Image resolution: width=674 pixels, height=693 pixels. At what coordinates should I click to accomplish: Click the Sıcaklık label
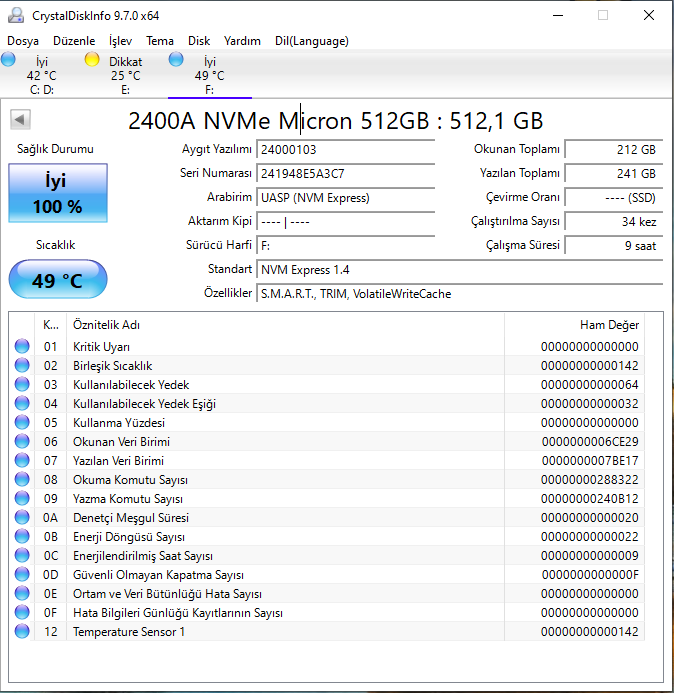pos(55,245)
